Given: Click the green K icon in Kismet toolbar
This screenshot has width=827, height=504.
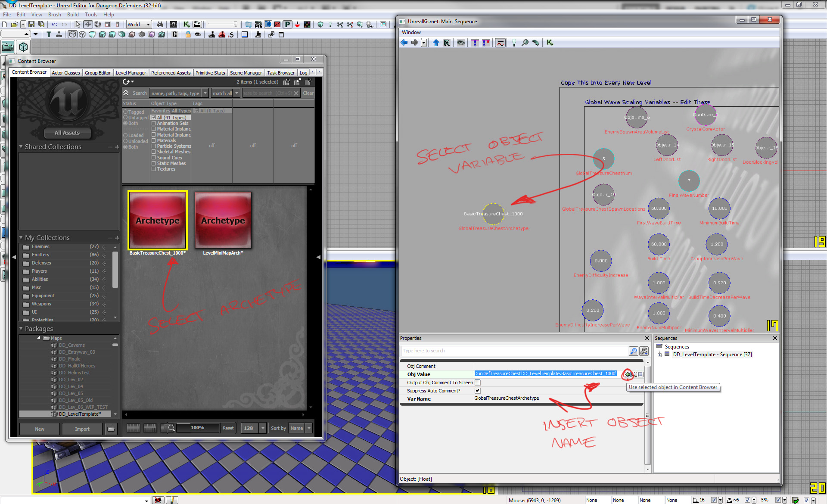Looking at the screenshot, I should coord(550,43).
